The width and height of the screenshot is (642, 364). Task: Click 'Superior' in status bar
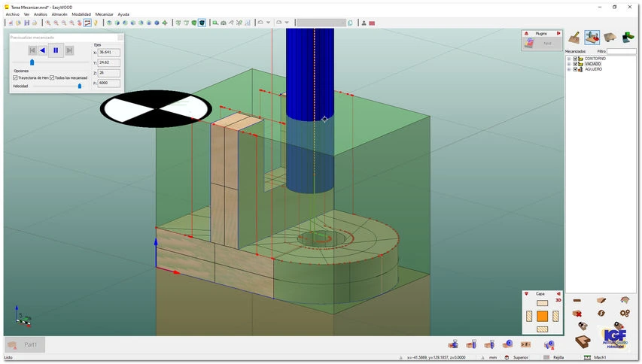tap(521, 357)
